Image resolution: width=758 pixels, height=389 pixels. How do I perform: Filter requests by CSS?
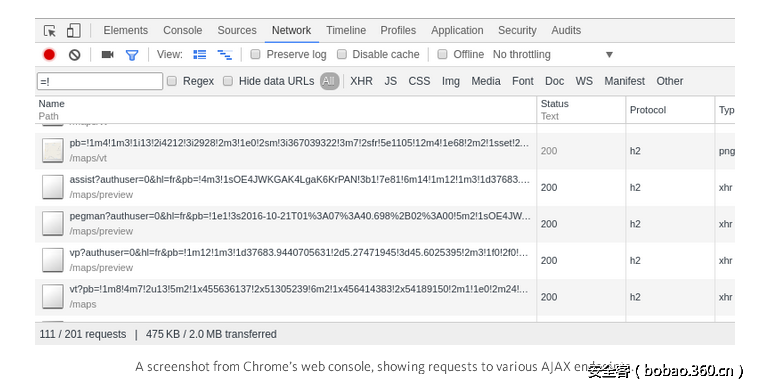[419, 81]
